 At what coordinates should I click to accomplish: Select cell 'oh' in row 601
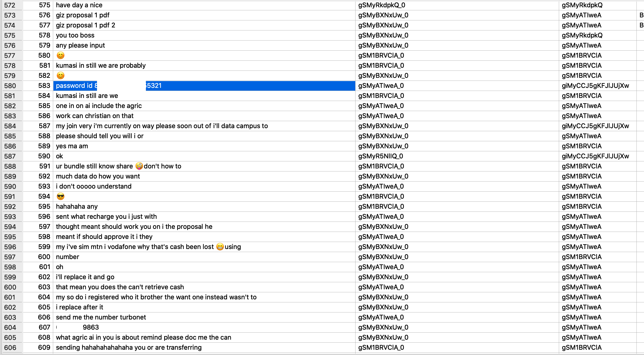(204, 267)
